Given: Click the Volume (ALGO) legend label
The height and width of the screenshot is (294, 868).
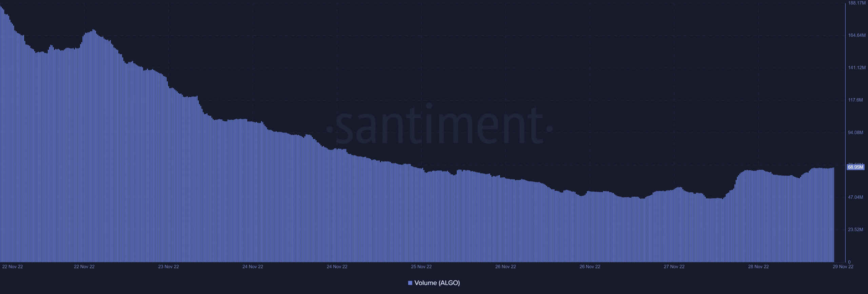Looking at the screenshot, I should [437, 283].
